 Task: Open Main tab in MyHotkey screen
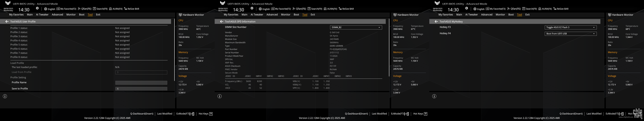tap(459, 15)
